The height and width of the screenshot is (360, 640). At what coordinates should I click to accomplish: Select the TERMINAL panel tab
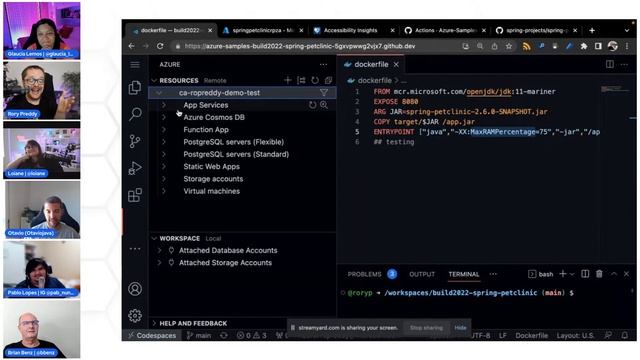point(464,274)
